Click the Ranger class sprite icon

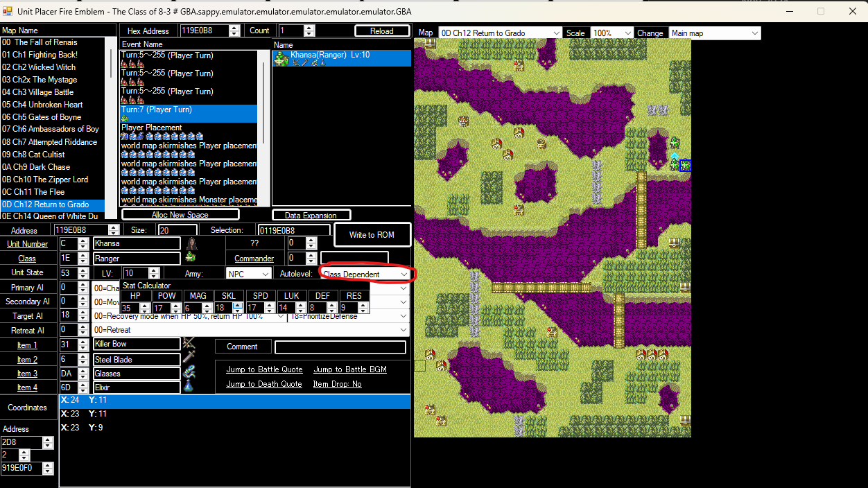pyautogui.click(x=191, y=258)
